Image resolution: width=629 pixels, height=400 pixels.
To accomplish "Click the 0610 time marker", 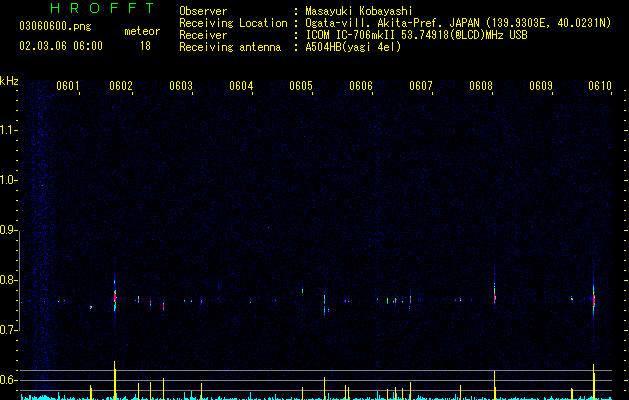I will click(x=600, y=86).
